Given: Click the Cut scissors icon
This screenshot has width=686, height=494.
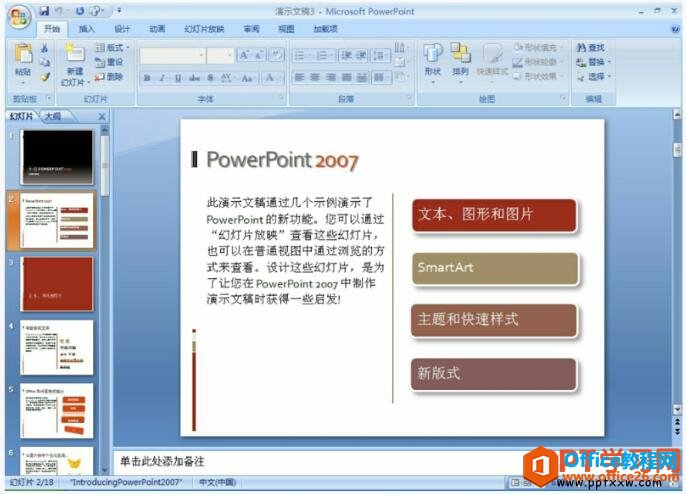Looking at the screenshot, I should (x=44, y=47).
